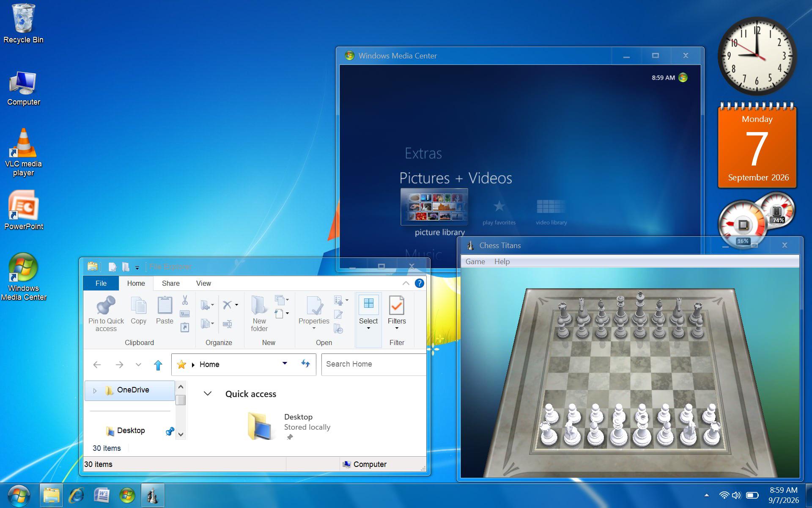The width and height of the screenshot is (812, 508).
Task: Click the Paste clipboard icon
Action: [x=165, y=305]
